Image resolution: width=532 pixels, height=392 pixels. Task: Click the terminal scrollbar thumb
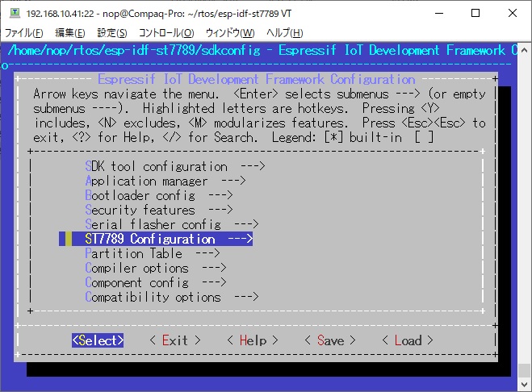[x=525, y=371]
